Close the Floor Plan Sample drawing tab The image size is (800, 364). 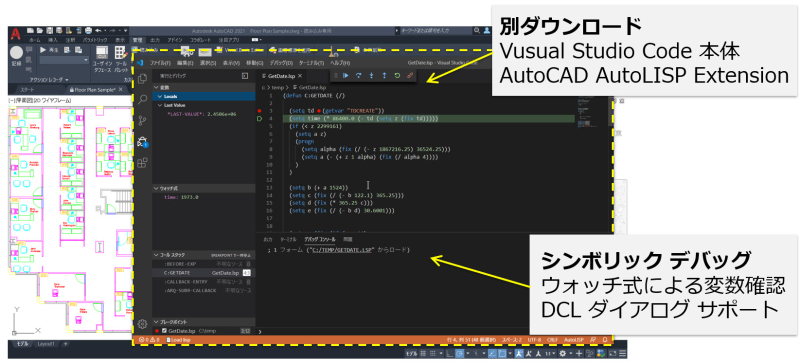pos(121,89)
